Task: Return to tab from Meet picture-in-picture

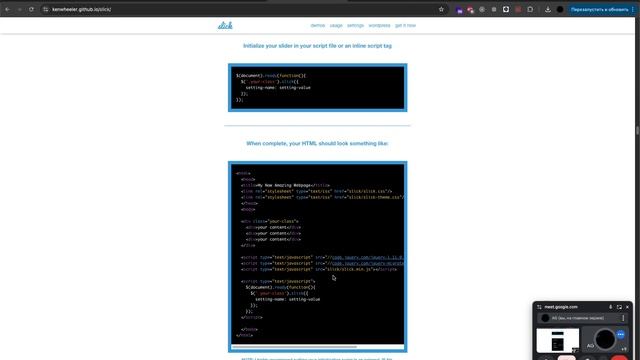Action: [x=619, y=307]
